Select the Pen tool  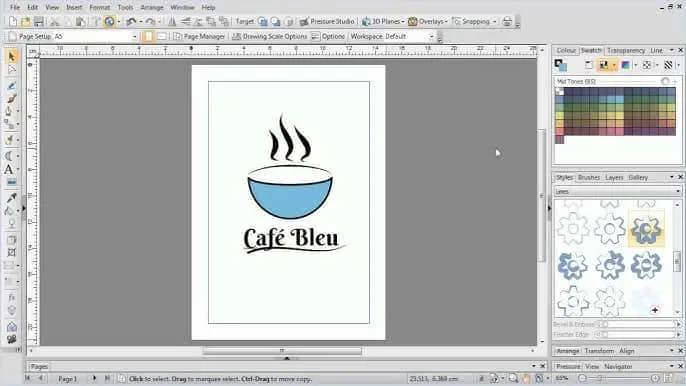point(9,111)
